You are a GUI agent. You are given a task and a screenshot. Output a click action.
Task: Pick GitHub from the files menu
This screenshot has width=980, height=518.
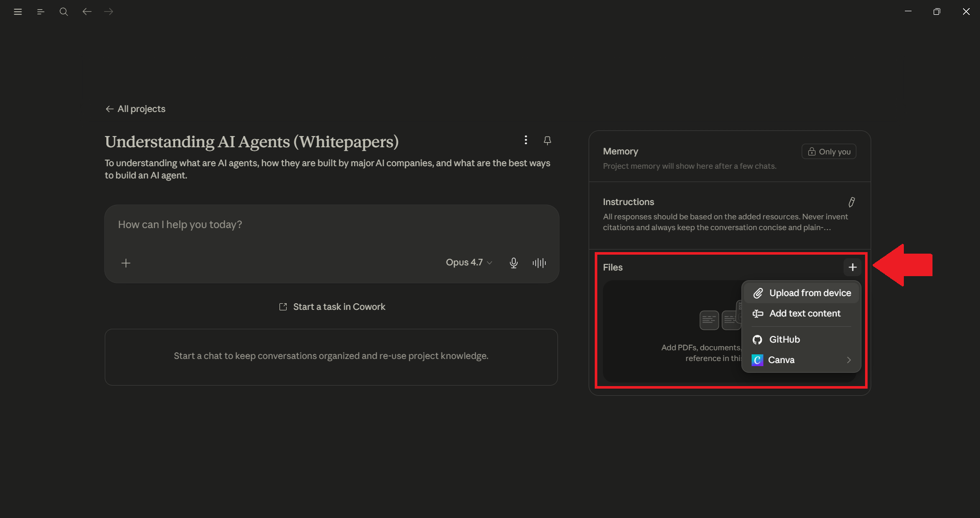click(801, 340)
